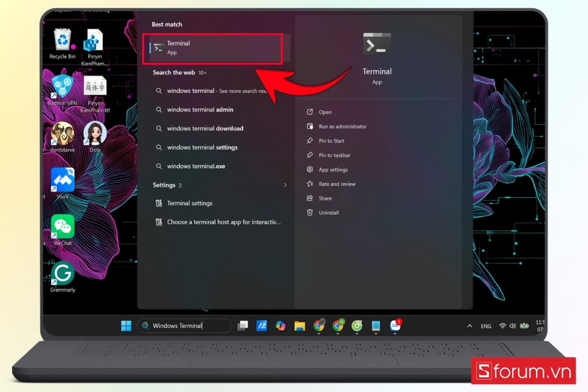The image size is (588, 392).
Task: Open the Coc Coc browser taskbar icon
Action: click(x=357, y=326)
